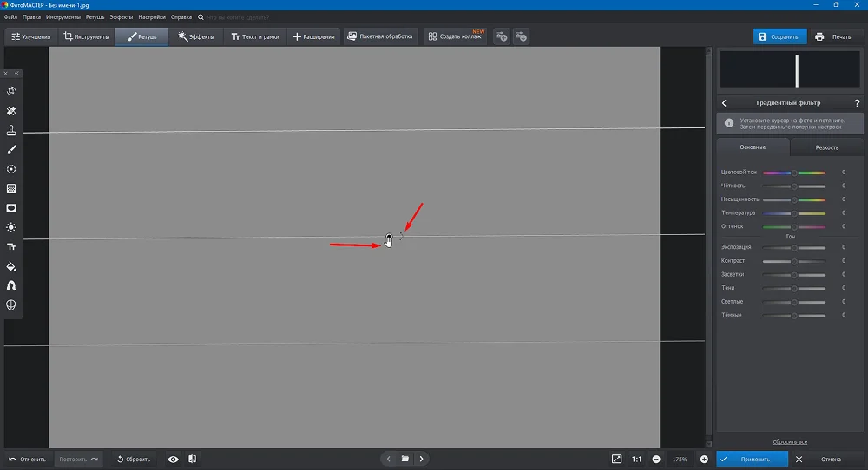868x470 pixels.
Task: Go to previous photo arrow
Action: coord(389,459)
